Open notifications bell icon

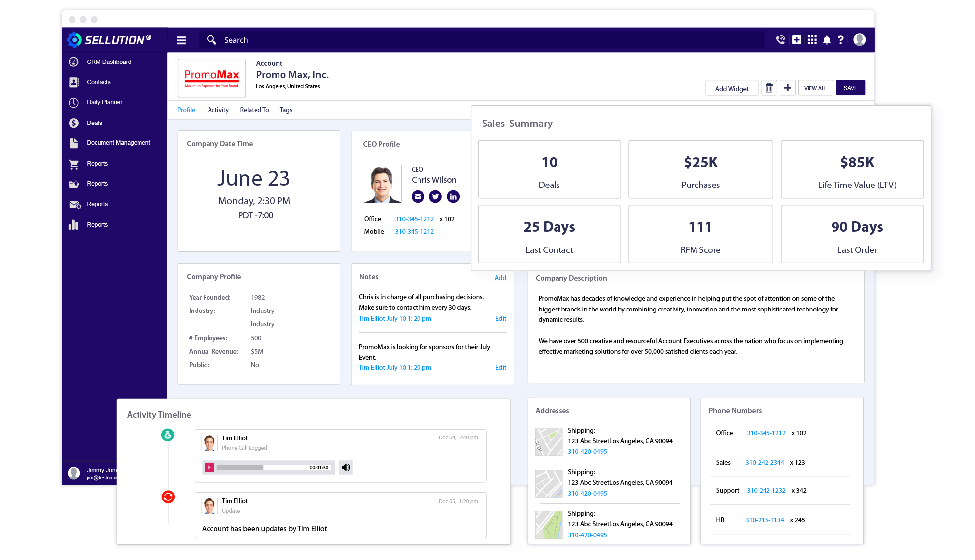[x=827, y=40]
